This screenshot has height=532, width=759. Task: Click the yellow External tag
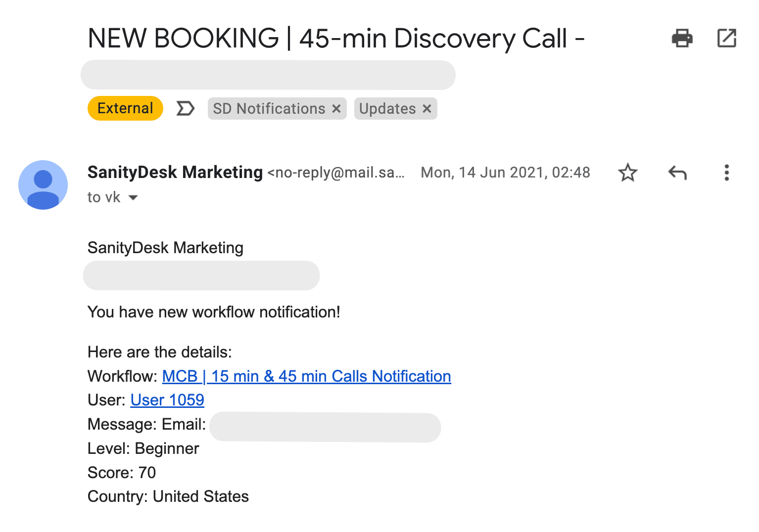click(x=125, y=108)
